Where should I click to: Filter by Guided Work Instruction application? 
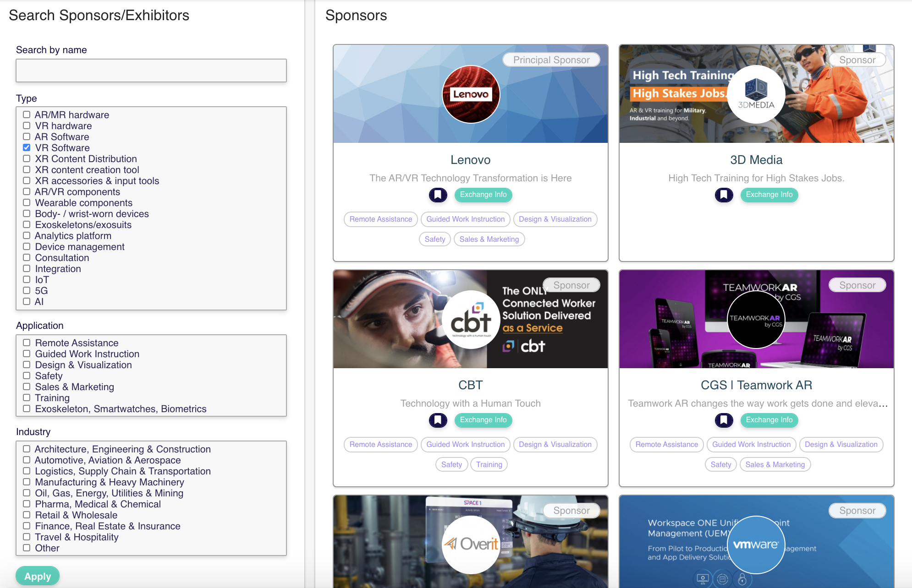click(x=27, y=354)
